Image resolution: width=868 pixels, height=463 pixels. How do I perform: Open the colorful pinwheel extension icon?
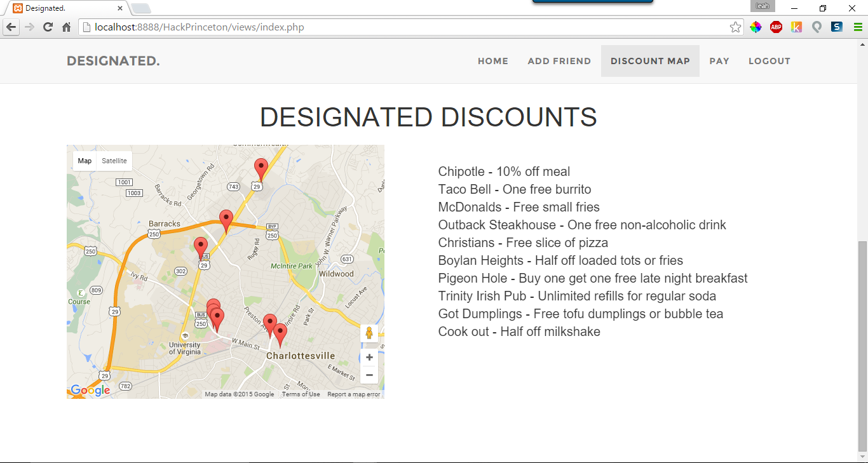pyautogui.click(x=756, y=27)
